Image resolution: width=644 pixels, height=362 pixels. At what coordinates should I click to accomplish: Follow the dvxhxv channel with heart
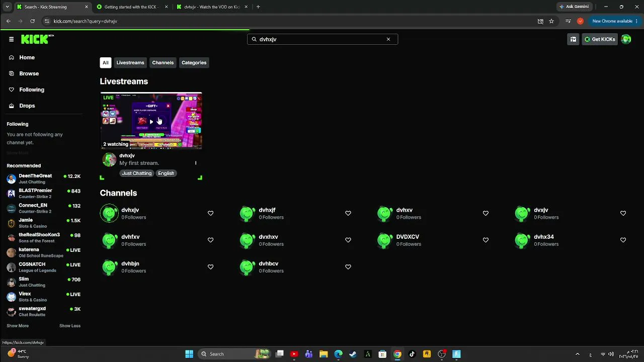(348, 240)
